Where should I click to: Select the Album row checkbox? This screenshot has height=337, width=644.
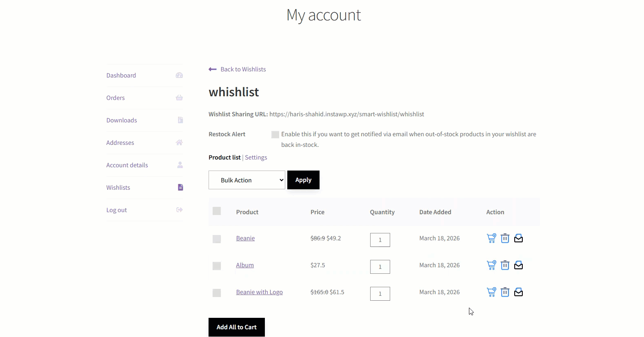click(217, 266)
